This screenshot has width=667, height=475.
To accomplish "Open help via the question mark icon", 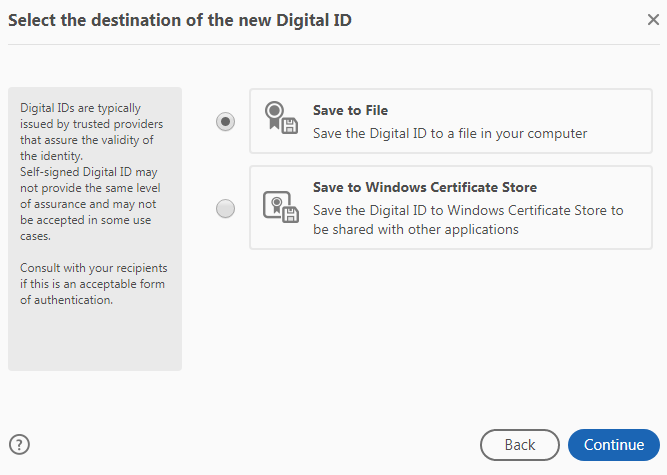I will click(19, 444).
